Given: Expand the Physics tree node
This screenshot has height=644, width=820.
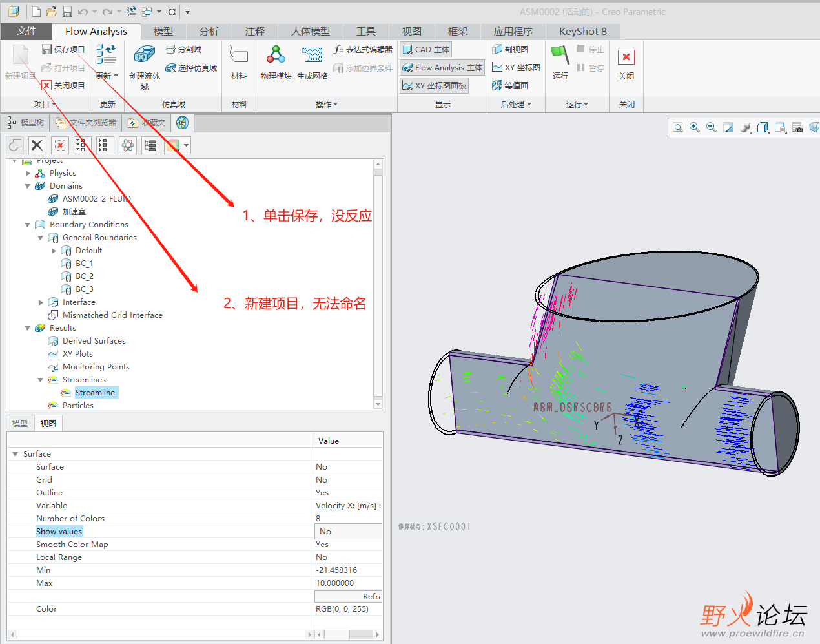Looking at the screenshot, I should [28, 173].
